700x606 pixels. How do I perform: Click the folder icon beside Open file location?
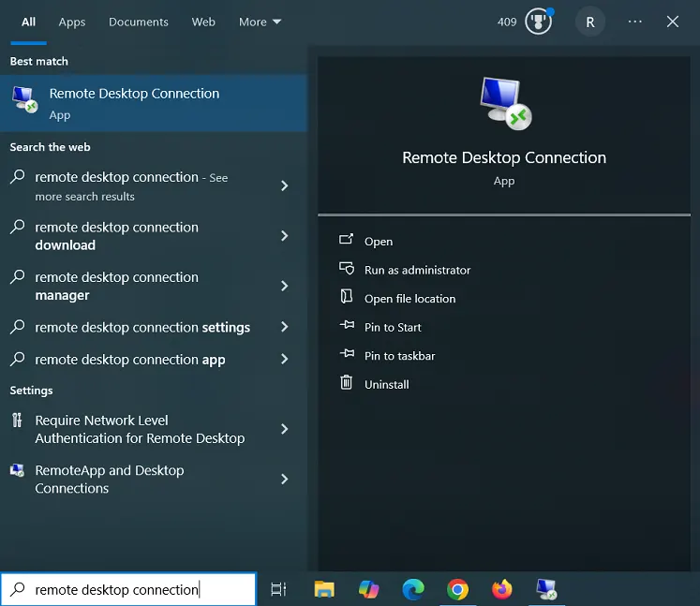347,296
